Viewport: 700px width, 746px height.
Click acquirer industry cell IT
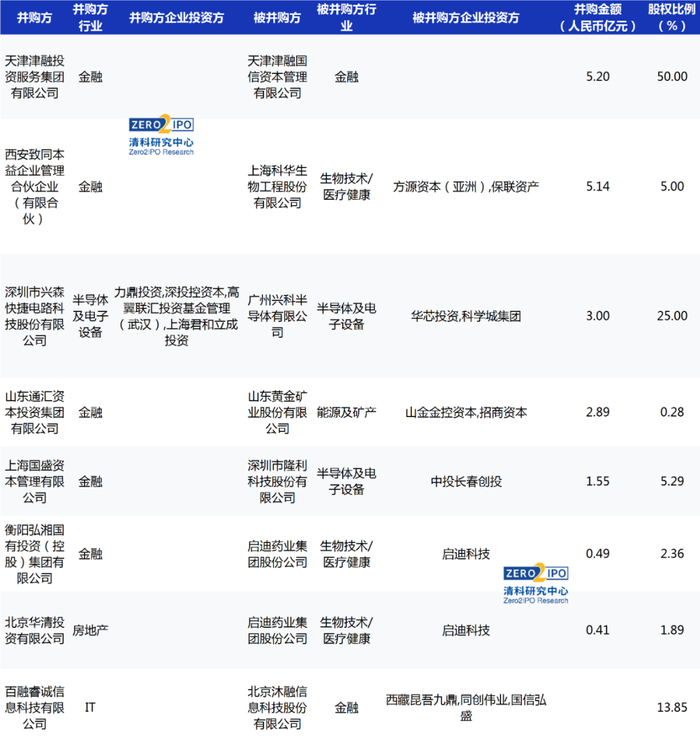tap(90, 707)
